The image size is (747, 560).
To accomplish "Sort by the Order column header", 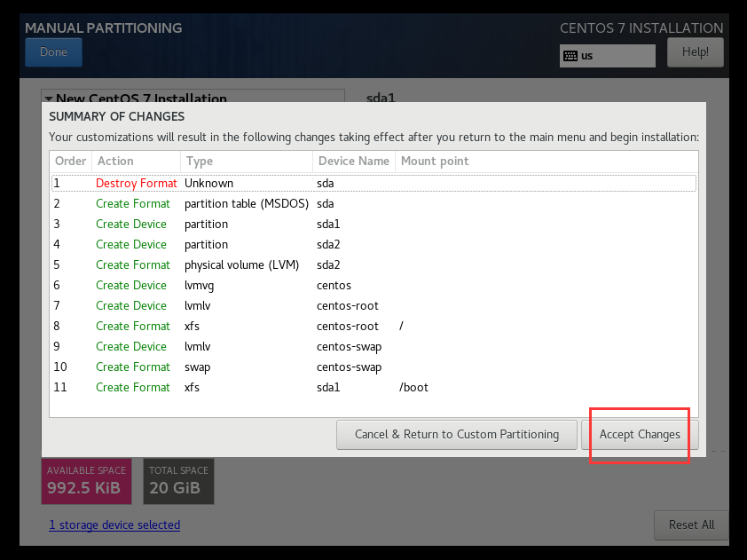I will (70, 162).
